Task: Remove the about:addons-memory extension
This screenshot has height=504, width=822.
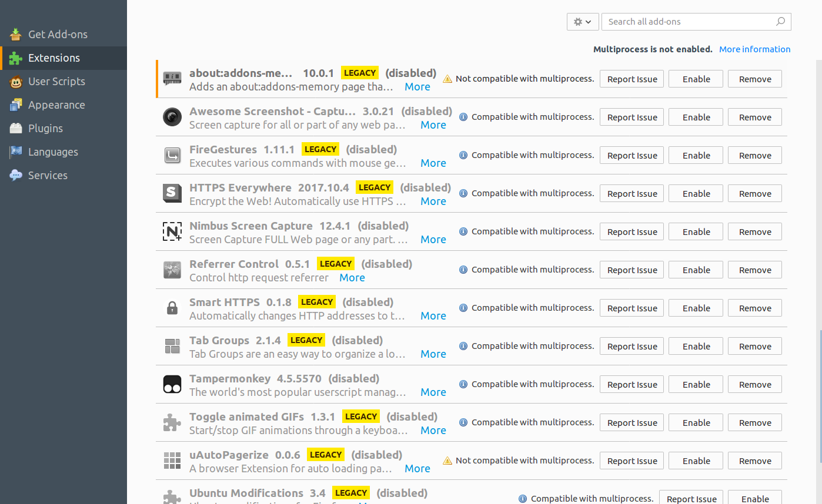Action: click(x=755, y=79)
